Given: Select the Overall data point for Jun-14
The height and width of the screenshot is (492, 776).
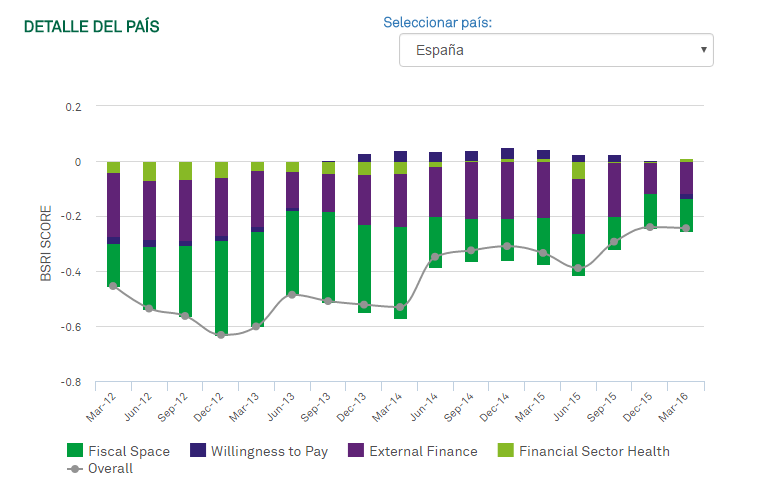Looking at the screenshot, I should pyautogui.click(x=435, y=257).
